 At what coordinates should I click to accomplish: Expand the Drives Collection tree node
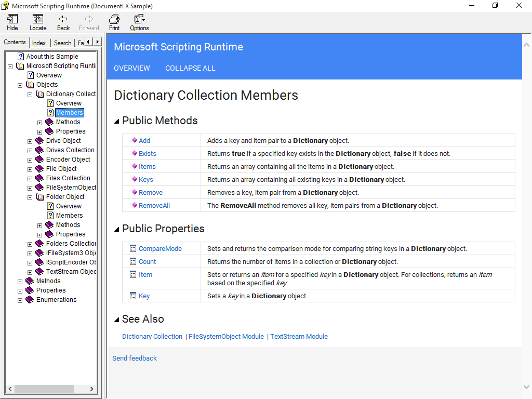click(30, 151)
